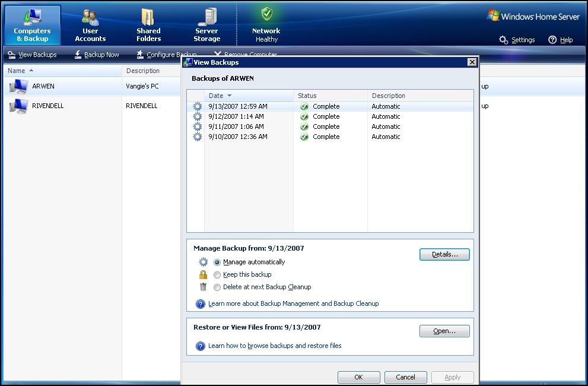588x386 pixels.
Task: Choose the Keep this backup option
Action: [x=217, y=274]
